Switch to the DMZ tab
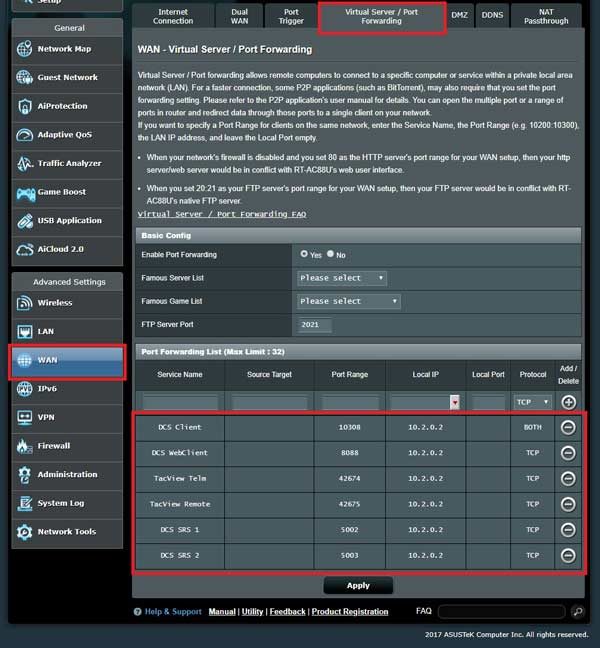Image resolution: width=600 pixels, height=648 pixels. pyautogui.click(x=459, y=15)
